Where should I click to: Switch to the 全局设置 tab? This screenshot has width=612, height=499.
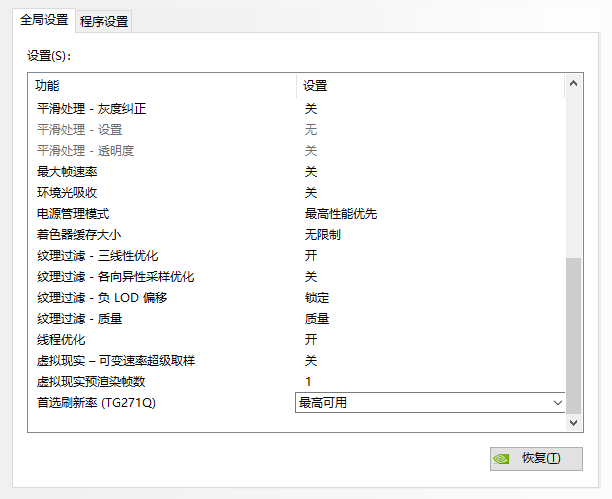pos(44,20)
